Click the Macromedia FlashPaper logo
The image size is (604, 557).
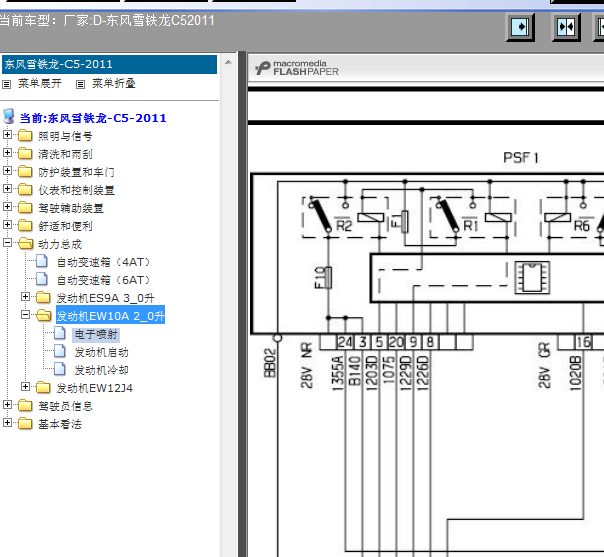point(296,68)
